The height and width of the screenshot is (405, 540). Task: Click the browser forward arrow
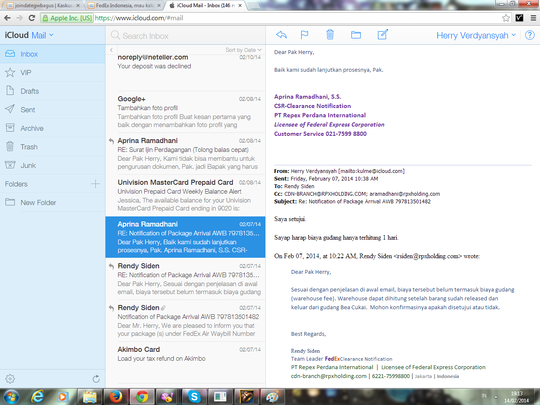coord(20,18)
